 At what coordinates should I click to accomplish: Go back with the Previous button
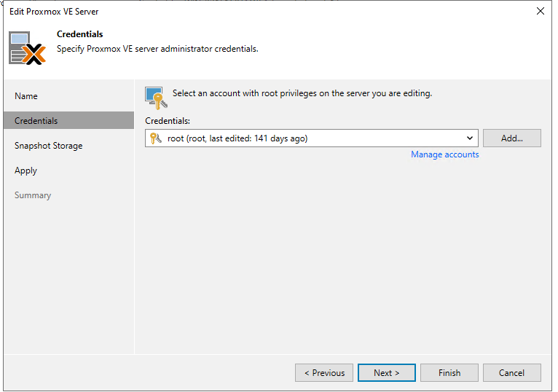point(324,373)
